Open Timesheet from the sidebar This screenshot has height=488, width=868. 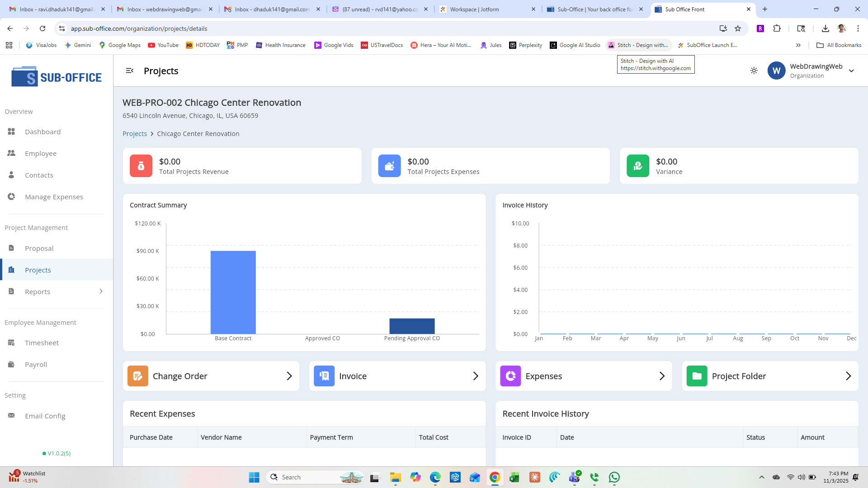(x=42, y=343)
